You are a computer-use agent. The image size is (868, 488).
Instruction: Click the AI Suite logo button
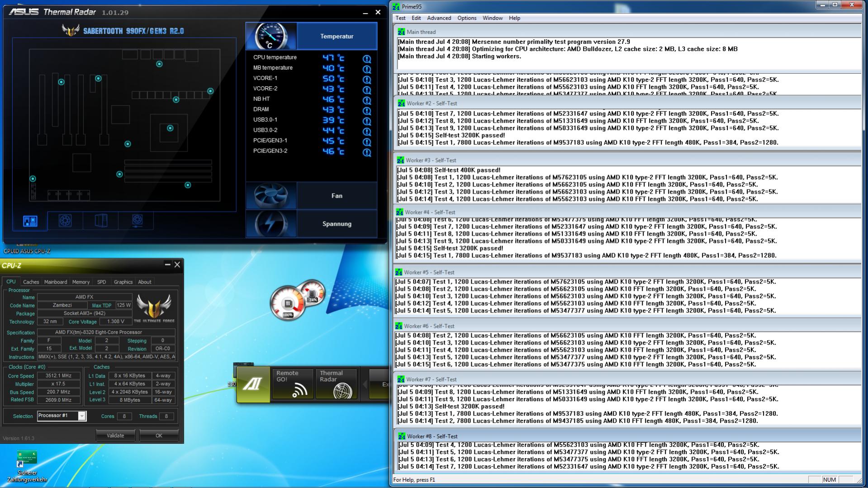pos(253,384)
